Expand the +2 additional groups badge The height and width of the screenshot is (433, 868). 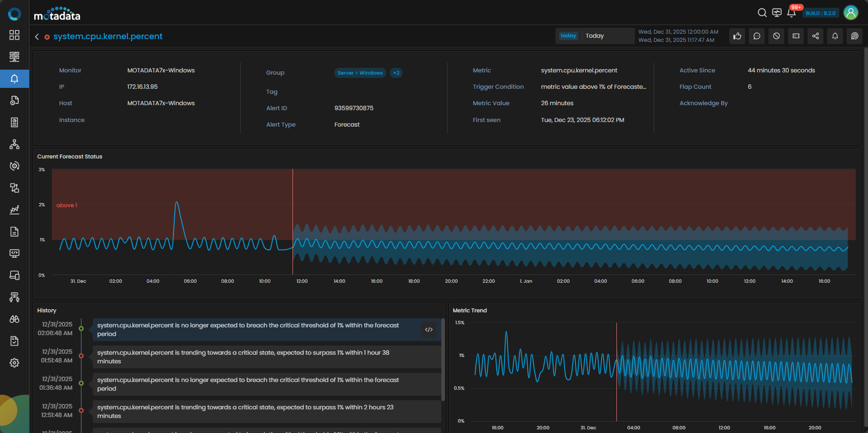[x=396, y=73]
